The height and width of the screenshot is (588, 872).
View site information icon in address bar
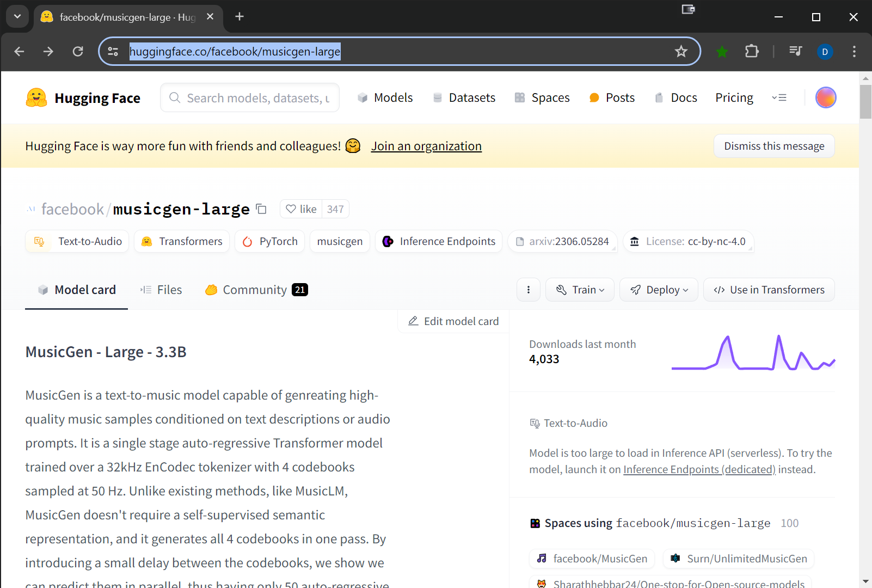click(x=113, y=52)
